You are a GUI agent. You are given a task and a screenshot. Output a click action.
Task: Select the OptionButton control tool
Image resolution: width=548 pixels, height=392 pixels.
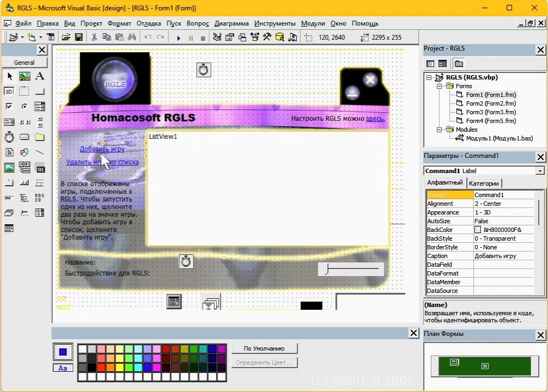25,107
